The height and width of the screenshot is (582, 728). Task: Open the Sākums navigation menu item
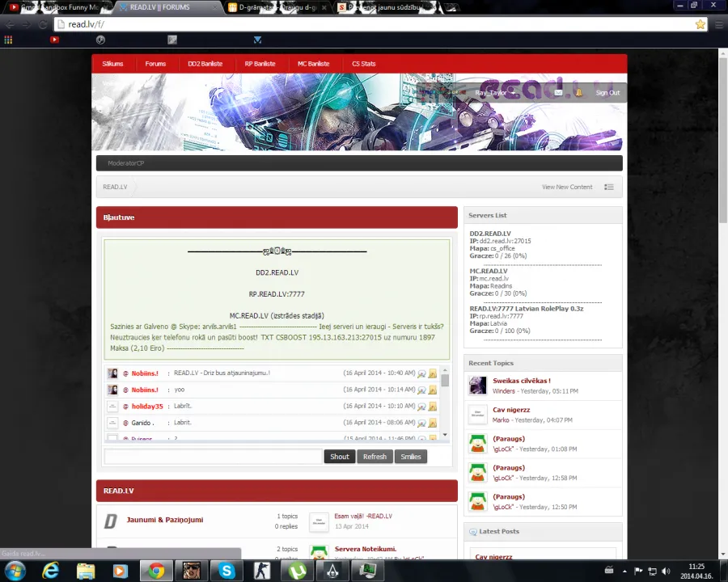point(112,64)
